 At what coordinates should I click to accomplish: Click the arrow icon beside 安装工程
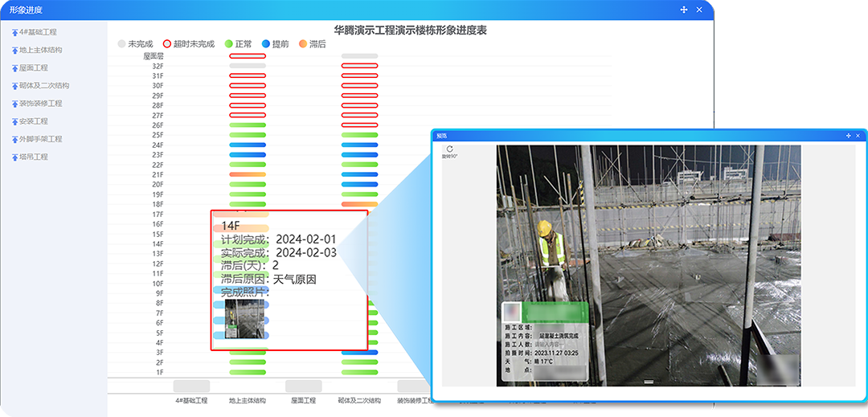pyautogui.click(x=15, y=121)
